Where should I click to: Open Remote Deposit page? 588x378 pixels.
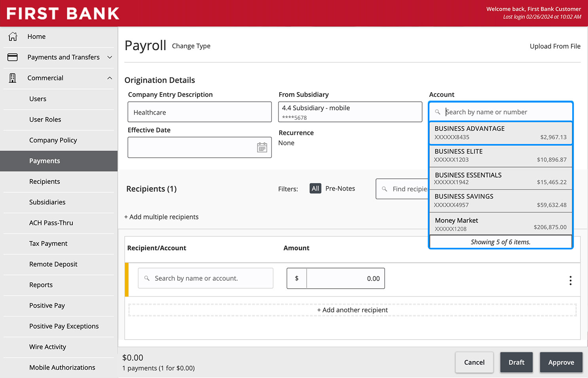pos(53,264)
